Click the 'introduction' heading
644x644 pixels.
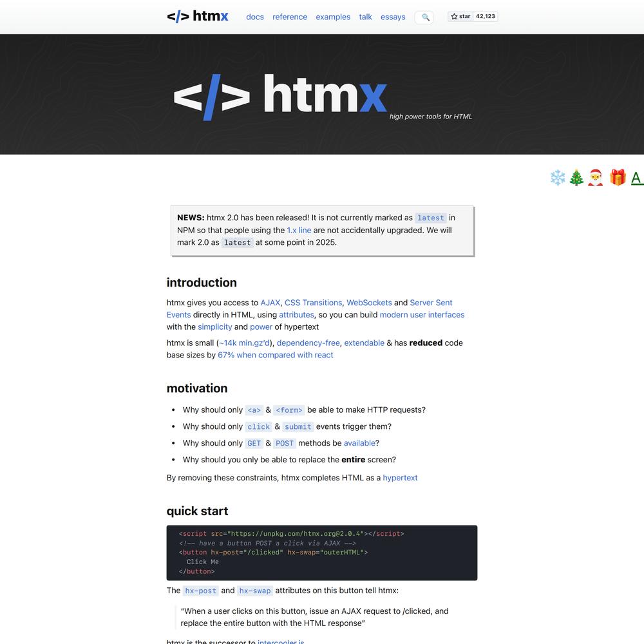tap(201, 283)
